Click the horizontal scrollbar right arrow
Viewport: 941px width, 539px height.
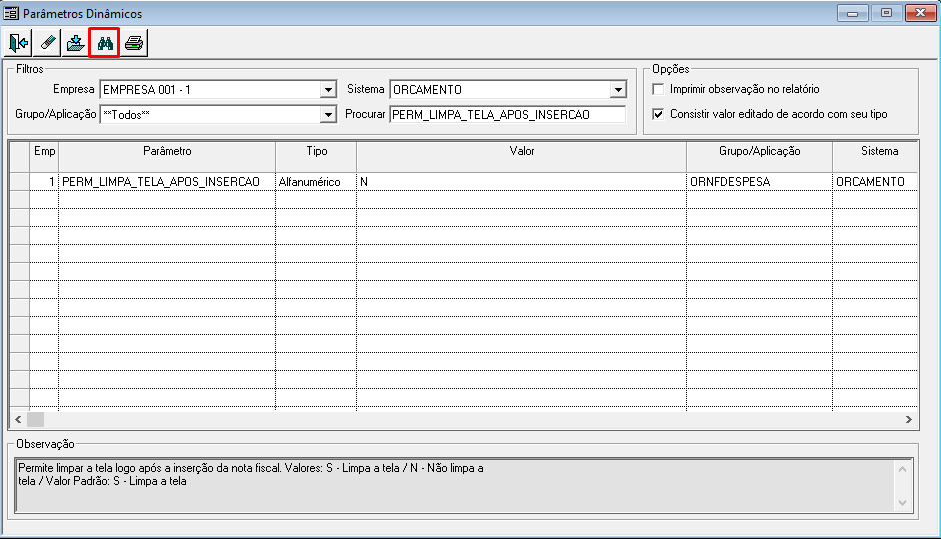909,420
